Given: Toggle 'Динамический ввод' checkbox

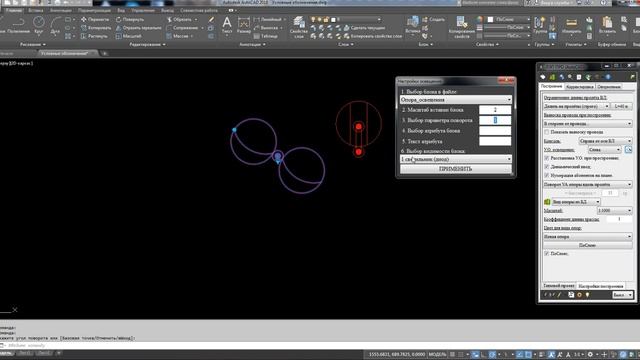Looking at the screenshot, I should click(547, 167).
